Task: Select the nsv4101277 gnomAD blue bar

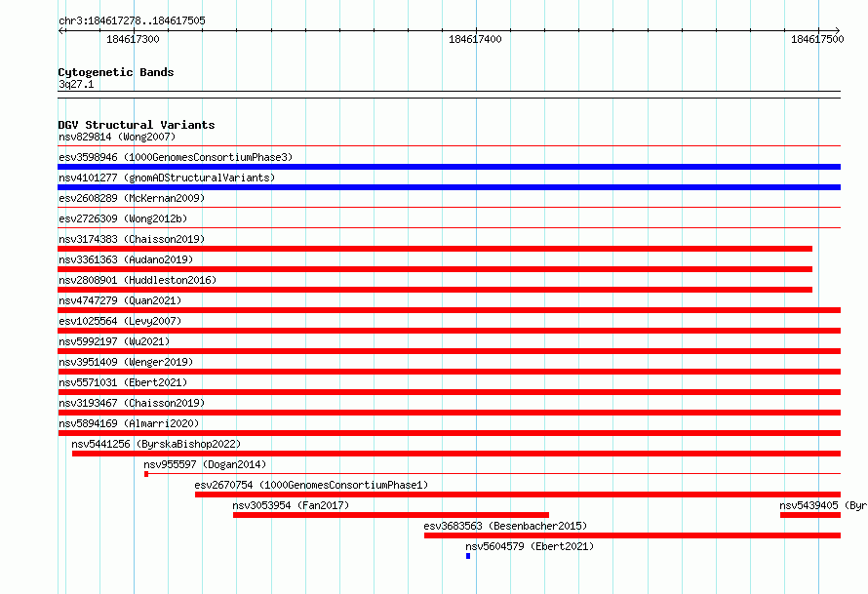Action: click(x=449, y=187)
